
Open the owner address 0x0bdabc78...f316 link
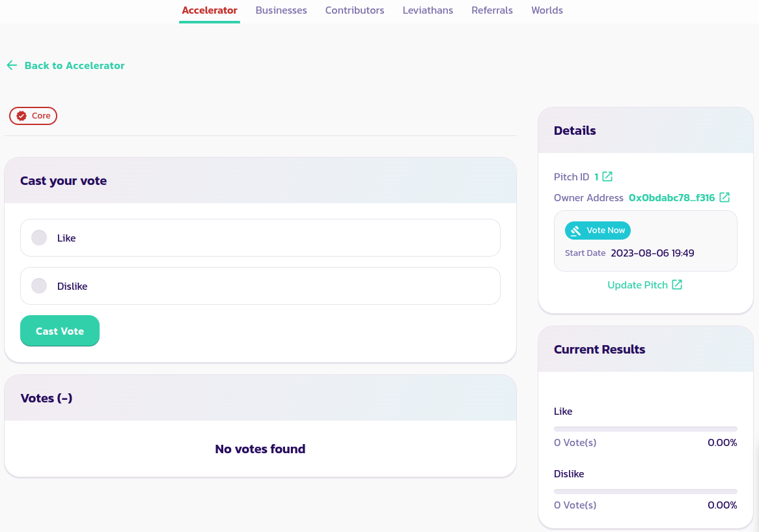(x=671, y=197)
